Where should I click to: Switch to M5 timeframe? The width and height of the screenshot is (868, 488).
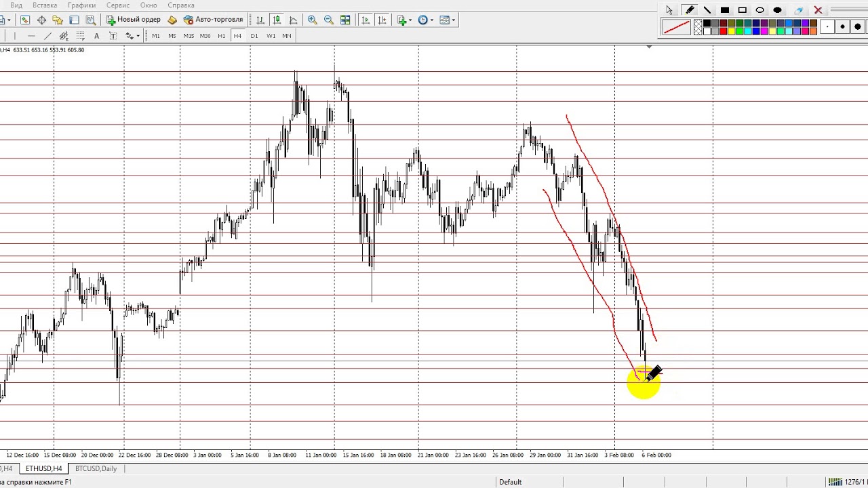(x=172, y=36)
